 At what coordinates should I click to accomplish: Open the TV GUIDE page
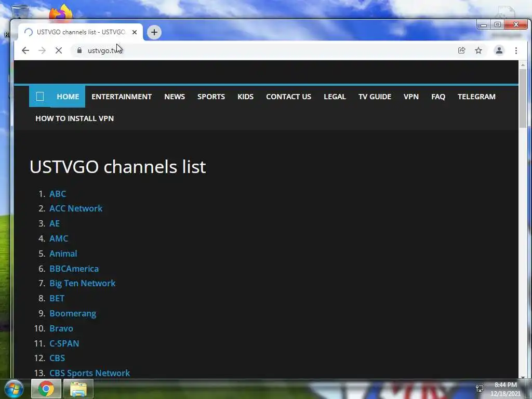coord(375,96)
